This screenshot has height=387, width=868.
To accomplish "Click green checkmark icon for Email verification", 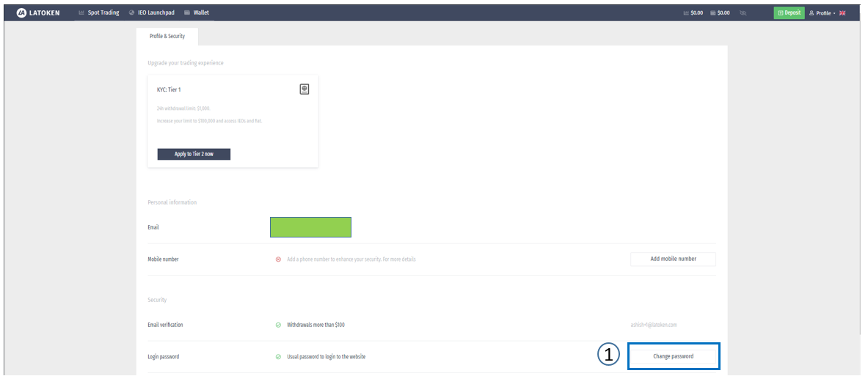I will coord(278,325).
